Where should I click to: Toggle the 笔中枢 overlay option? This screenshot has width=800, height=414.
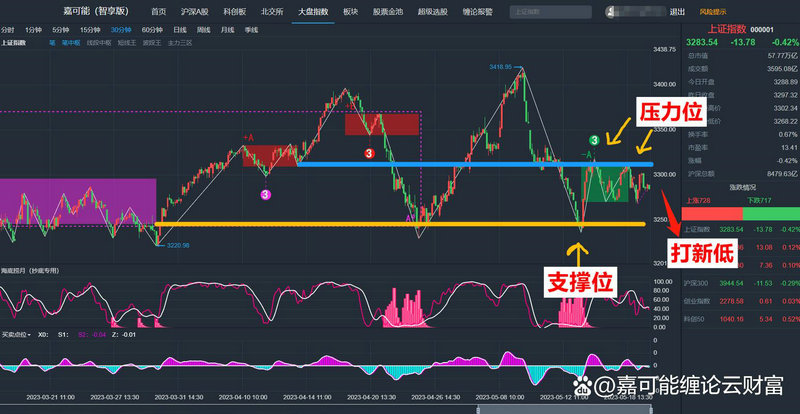[70, 44]
